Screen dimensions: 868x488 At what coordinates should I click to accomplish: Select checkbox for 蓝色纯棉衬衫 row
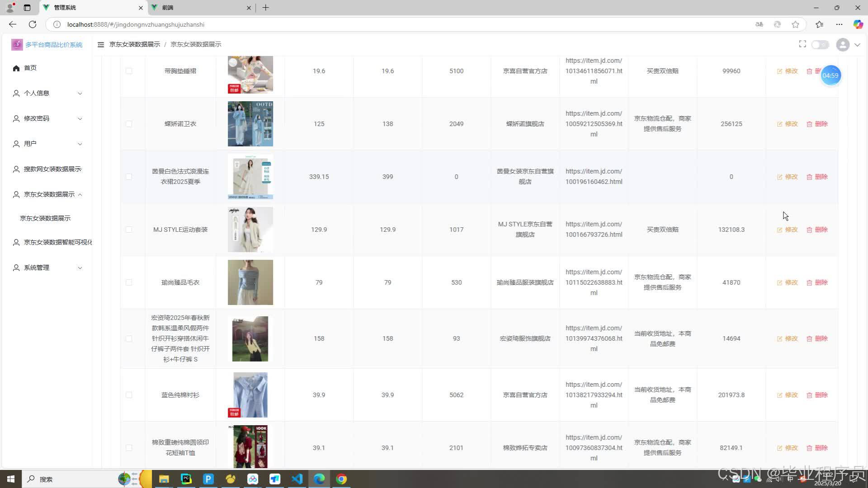click(x=129, y=395)
